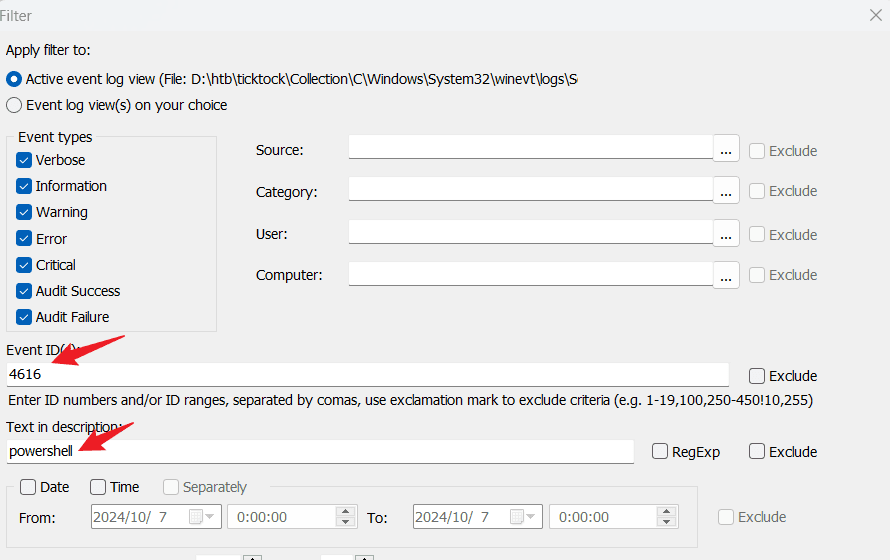The height and width of the screenshot is (560, 890).
Task: Click the browse button next to Source field
Action: point(726,149)
